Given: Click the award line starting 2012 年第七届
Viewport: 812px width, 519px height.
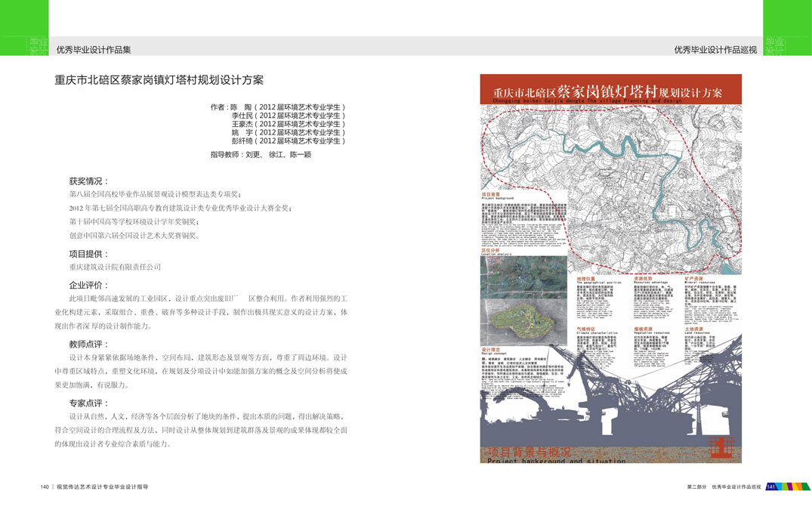Looking at the screenshot, I should click(181, 209).
